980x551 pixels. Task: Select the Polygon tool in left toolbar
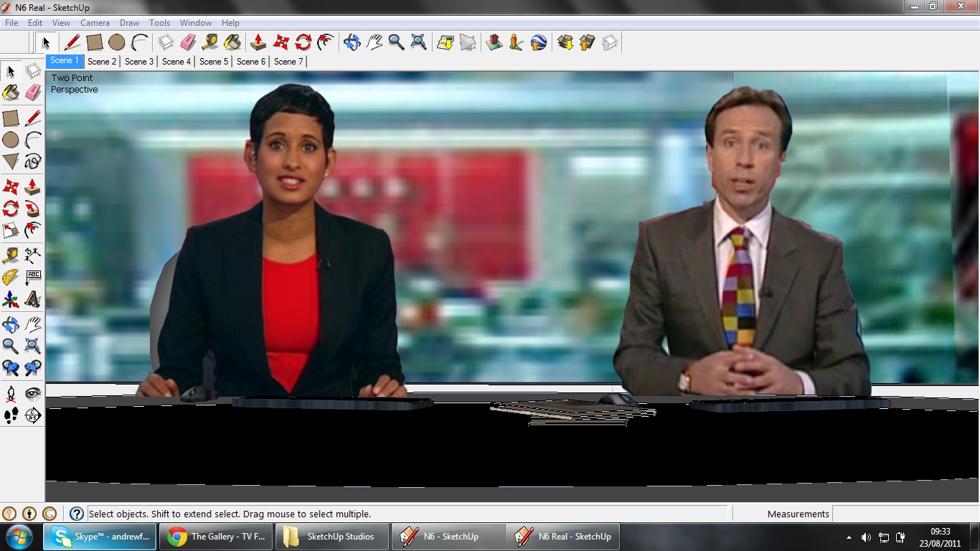(11, 161)
